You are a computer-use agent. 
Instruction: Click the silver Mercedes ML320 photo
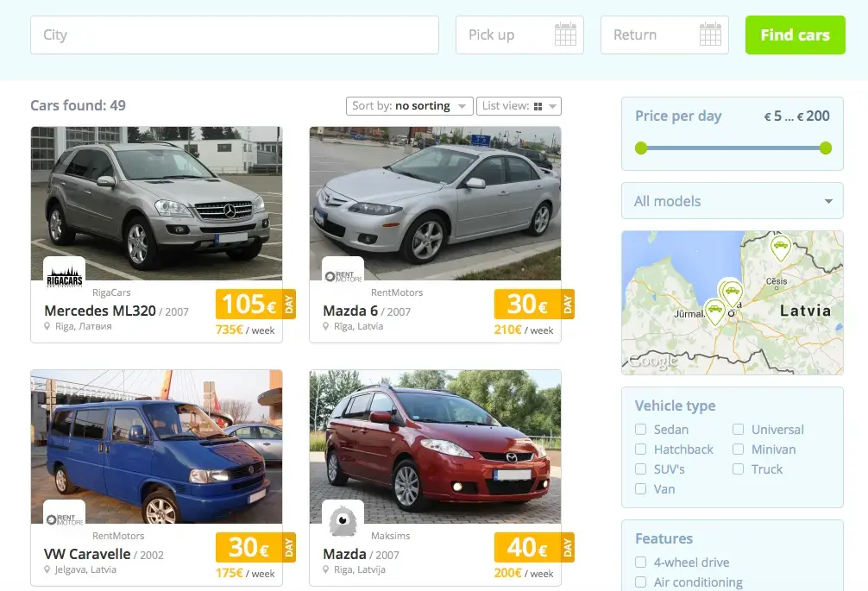click(x=157, y=203)
